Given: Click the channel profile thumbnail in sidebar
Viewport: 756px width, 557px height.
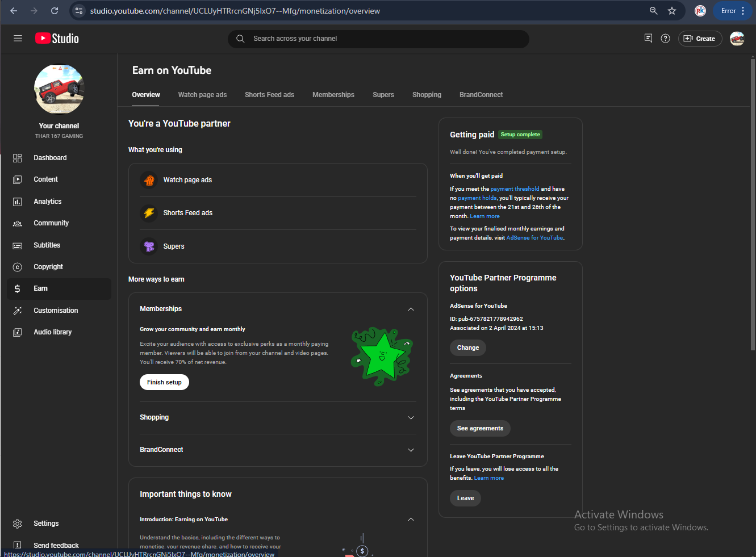Looking at the screenshot, I should [x=59, y=89].
